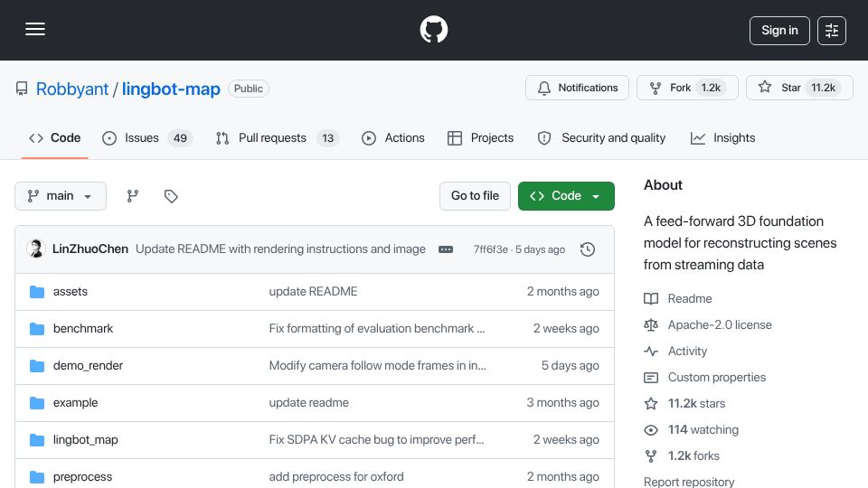Click the demo_render folder icon
Viewport: 868px width, 488px height.
click(x=37, y=366)
